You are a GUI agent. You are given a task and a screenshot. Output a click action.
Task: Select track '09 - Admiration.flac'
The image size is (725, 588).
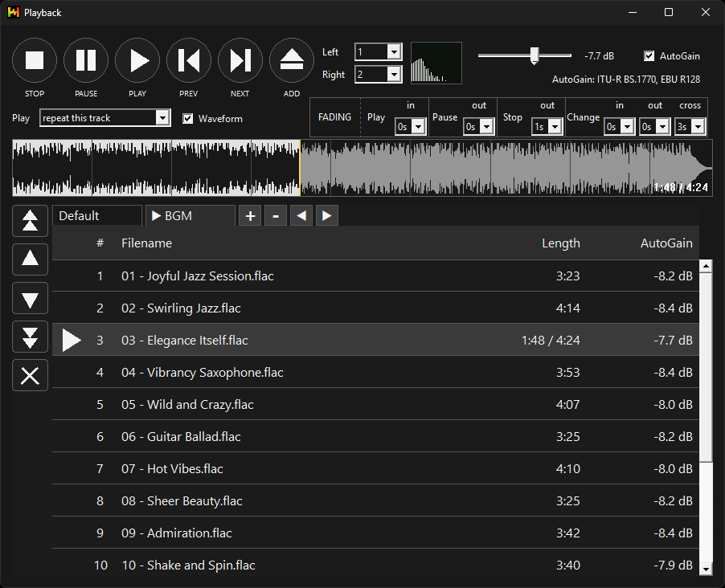click(x=375, y=533)
